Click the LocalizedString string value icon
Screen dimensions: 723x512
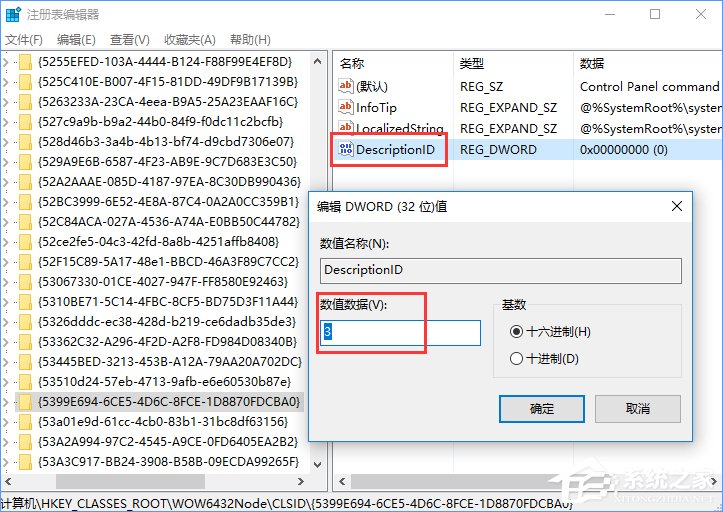click(345, 128)
